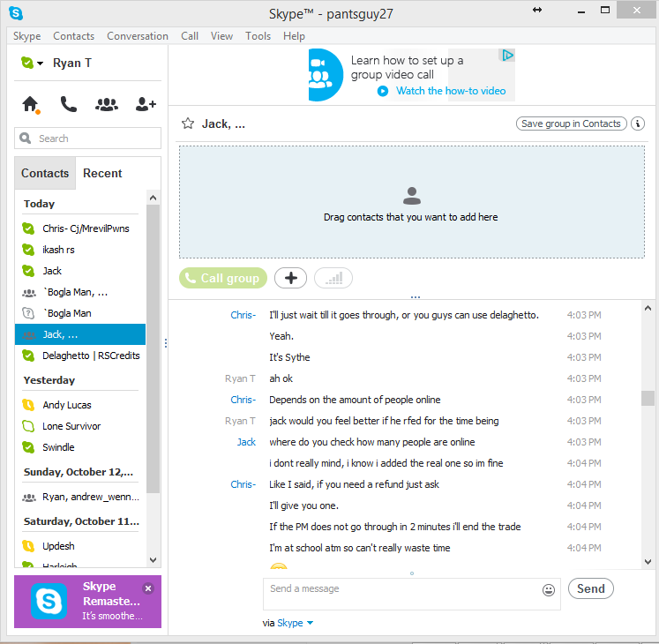Click the add contact icon
Screen dimensions: 659x644
(x=146, y=104)
